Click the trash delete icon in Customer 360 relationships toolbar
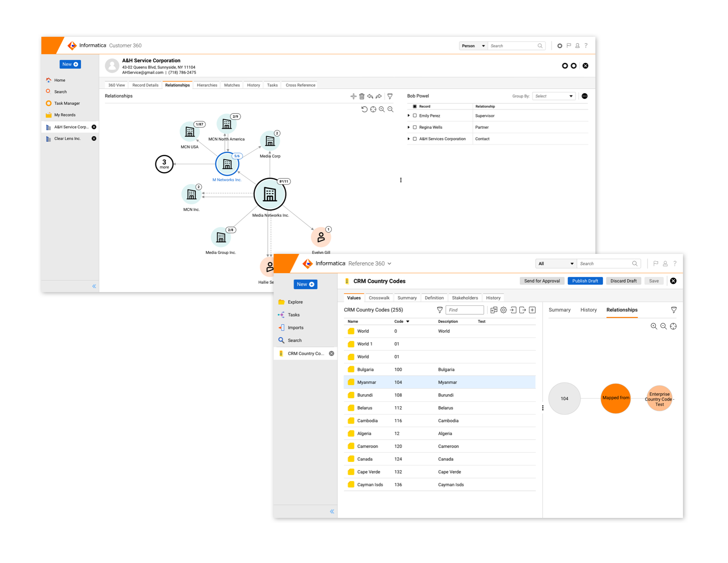This screenshot has width=728, height=563. click(x=362, y=96)
